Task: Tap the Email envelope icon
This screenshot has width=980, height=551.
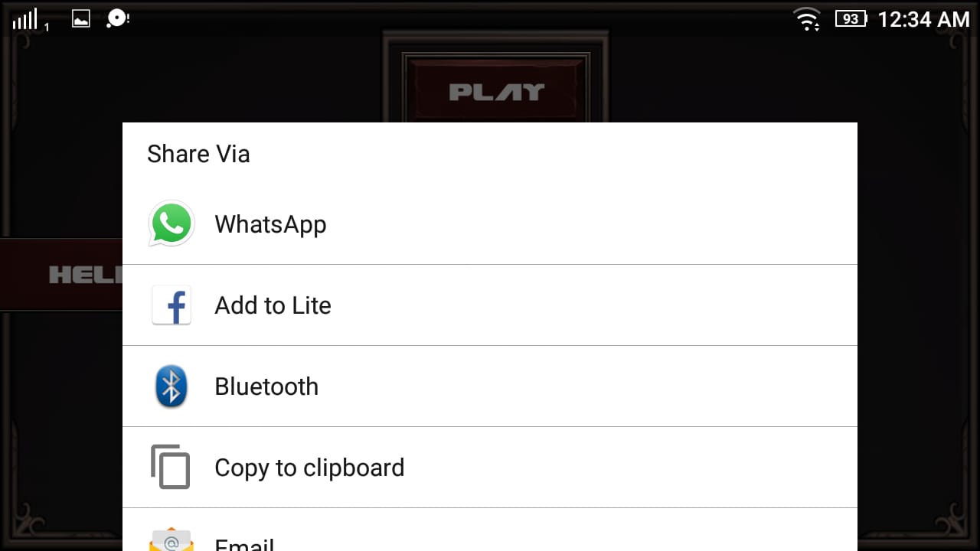Action: pos(171,539)
